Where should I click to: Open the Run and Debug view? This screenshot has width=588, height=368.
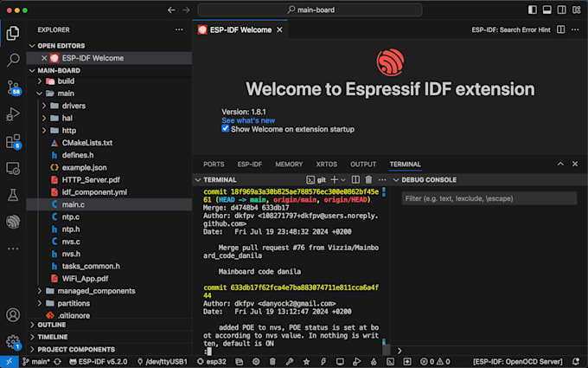point(13,114)
